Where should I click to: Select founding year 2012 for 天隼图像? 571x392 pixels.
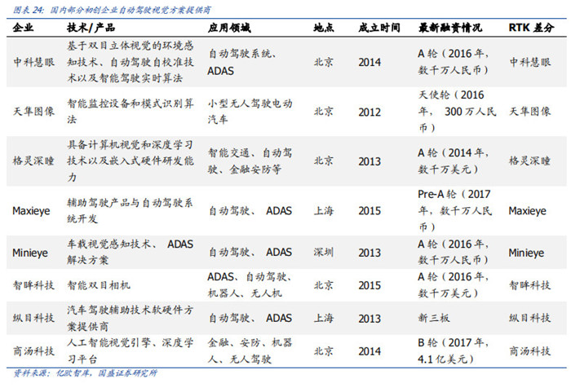click(370, 112)
